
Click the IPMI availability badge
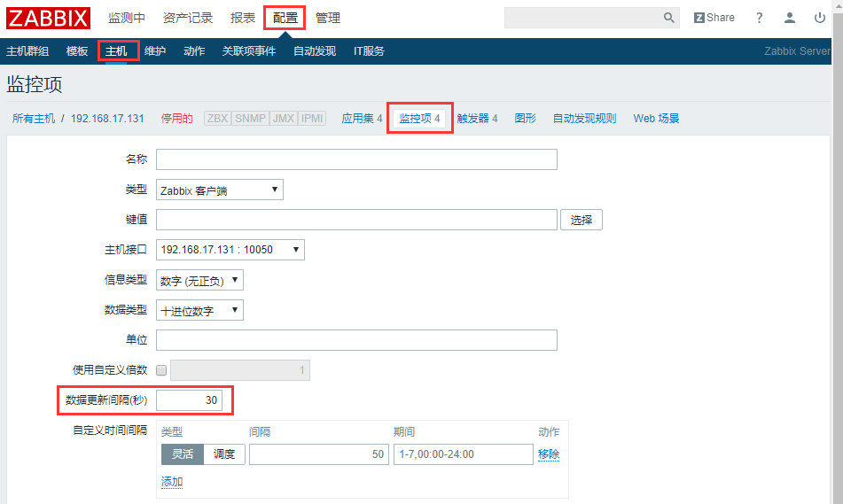tap(312, 118)
